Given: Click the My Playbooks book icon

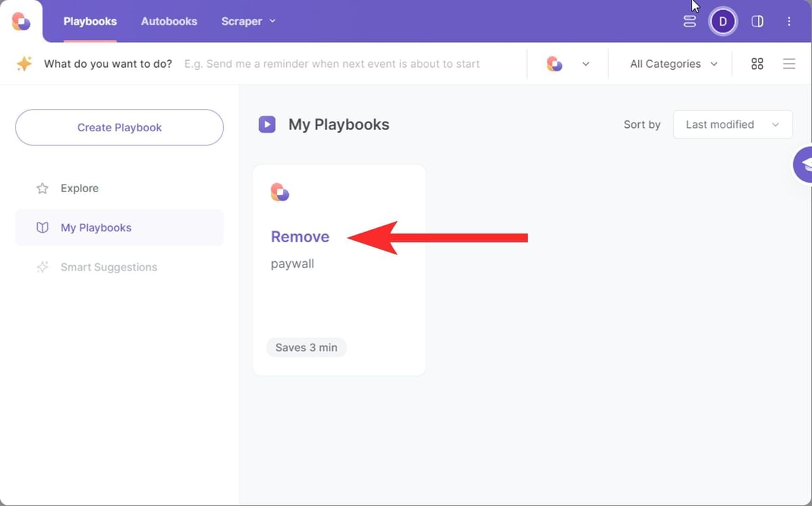Looking at the screenshot, I should click(43, 227).
